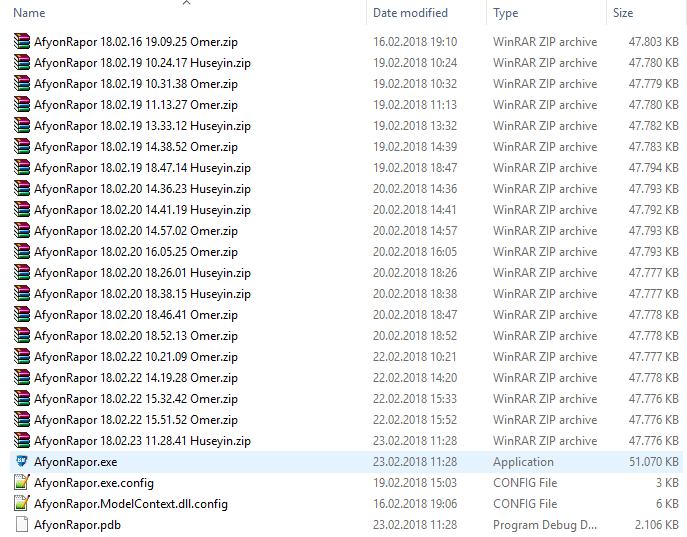Click the Program Debug D... type cell
687x537 pixels.
pyautogui.click(x=545, y=525)
